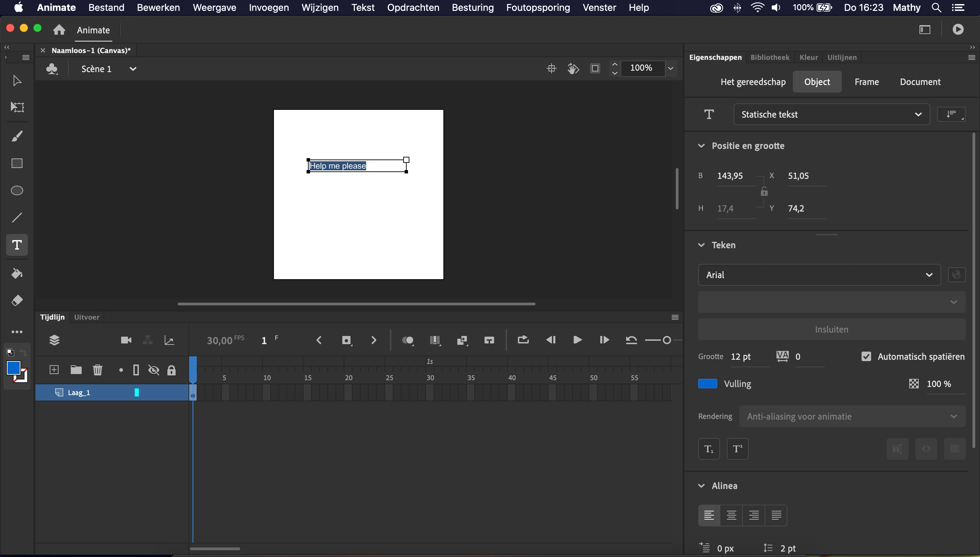The image size is (980, 557).
Task: Select the Brush tool
Action: [17, 136]
